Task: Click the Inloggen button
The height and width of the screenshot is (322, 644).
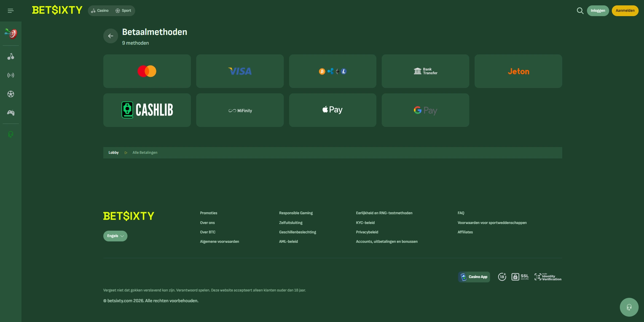Action: 598,11
